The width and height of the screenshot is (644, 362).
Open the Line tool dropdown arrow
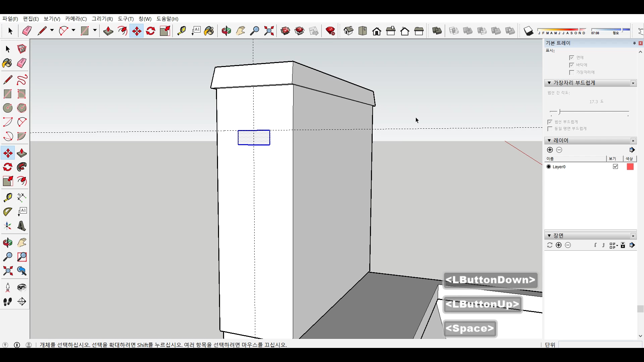tap(52, 31)
